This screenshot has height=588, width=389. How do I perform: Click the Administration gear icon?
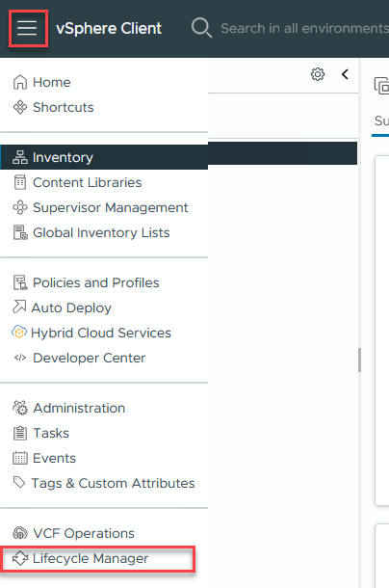point(20,408)
